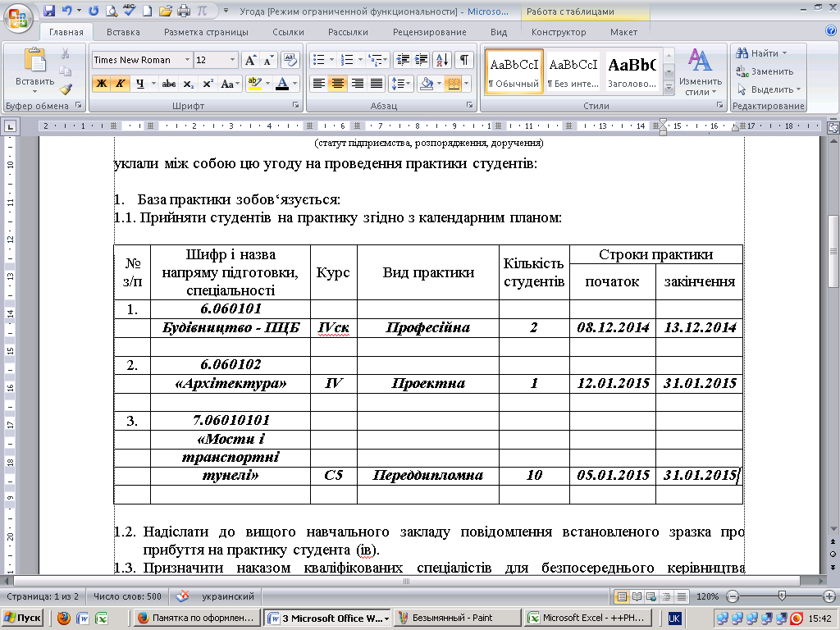
Task: Open Firefox from quick launch
Action: 64,619
